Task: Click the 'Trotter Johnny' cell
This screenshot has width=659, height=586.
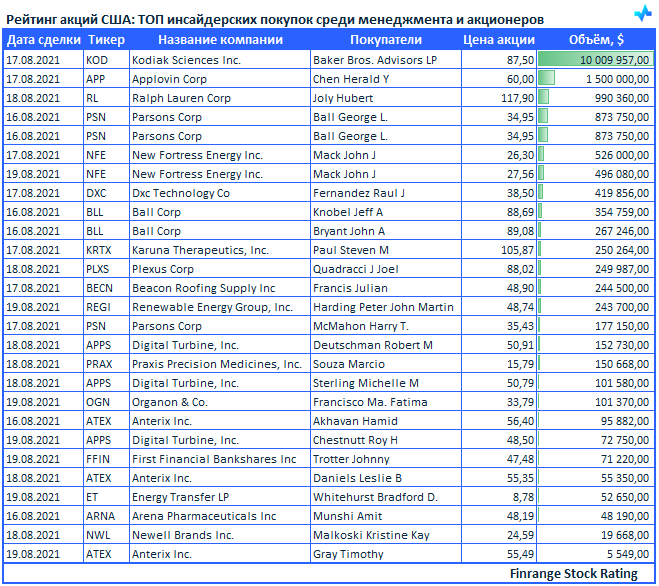Action: pos(386,459)
